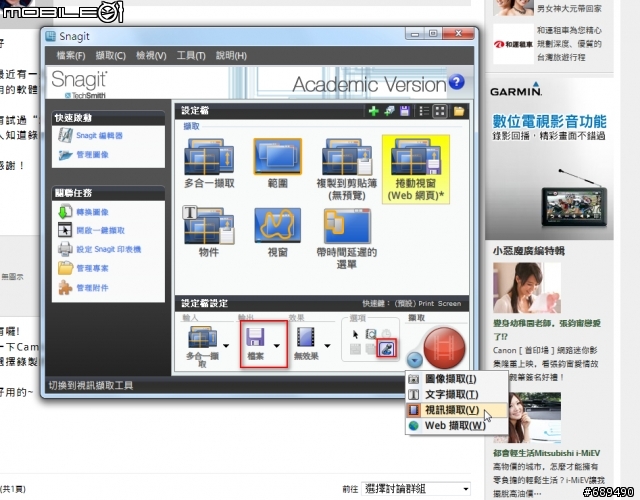
Task: Select the 帶時間延遲的選單 profile
Action: (347, 239)
